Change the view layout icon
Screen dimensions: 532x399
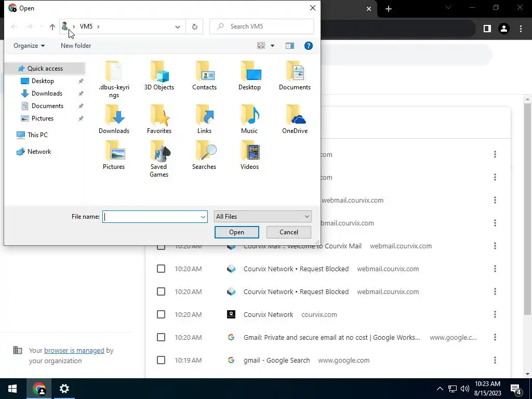pos(261,46)
